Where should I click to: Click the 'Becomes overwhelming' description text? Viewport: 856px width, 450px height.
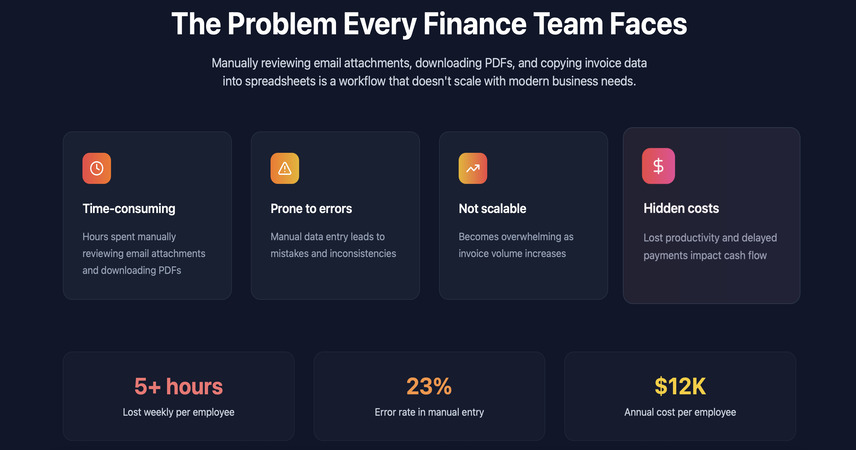click(x=516, y=245)
